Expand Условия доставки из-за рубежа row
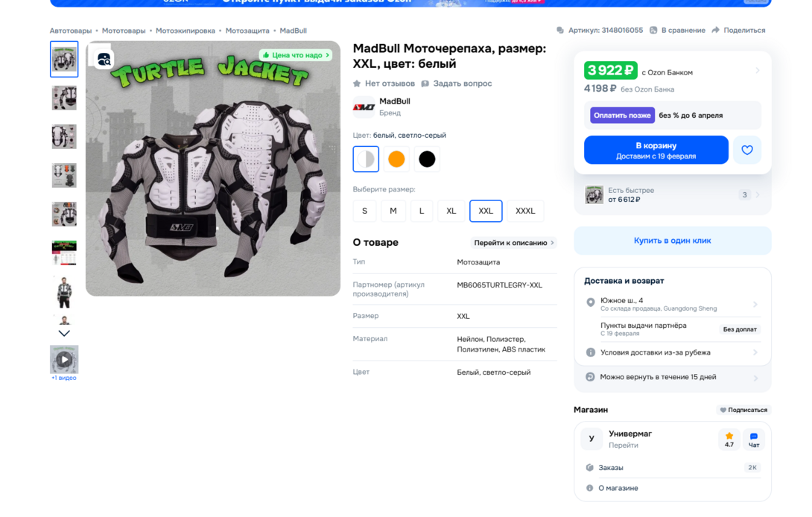The image size is (812, 517). [x=672, y=352]
